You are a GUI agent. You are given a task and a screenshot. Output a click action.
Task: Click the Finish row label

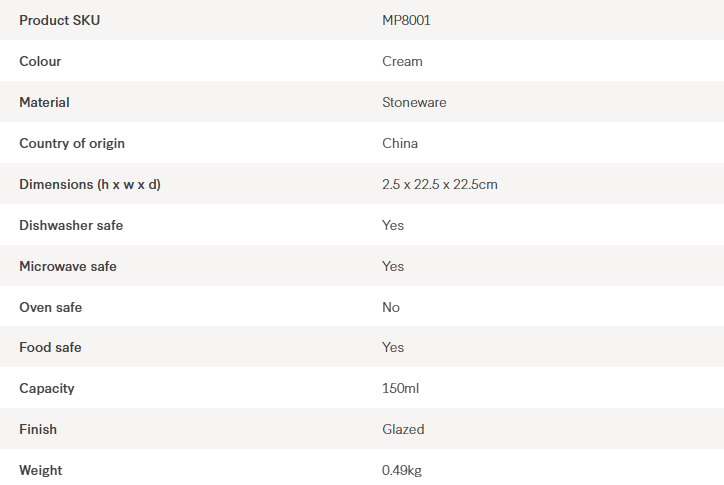pos(38,429)
